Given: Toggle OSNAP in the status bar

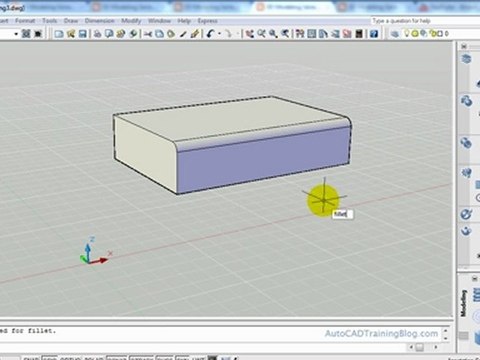Looking at the screenshot, I should tap(117, 358).
